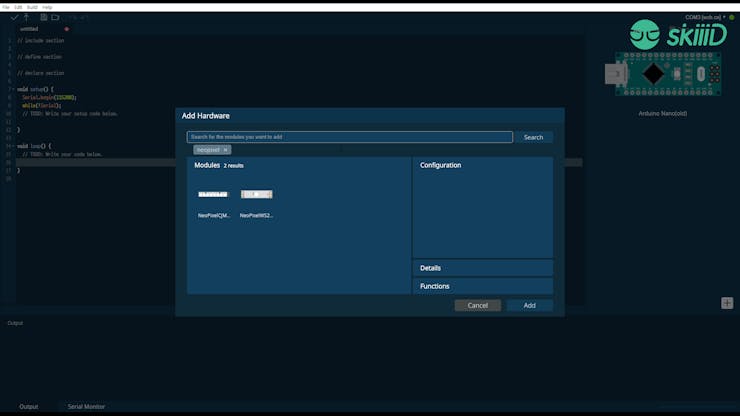Click the open folder icon in toolbar
740x416 pixels.
55,17
